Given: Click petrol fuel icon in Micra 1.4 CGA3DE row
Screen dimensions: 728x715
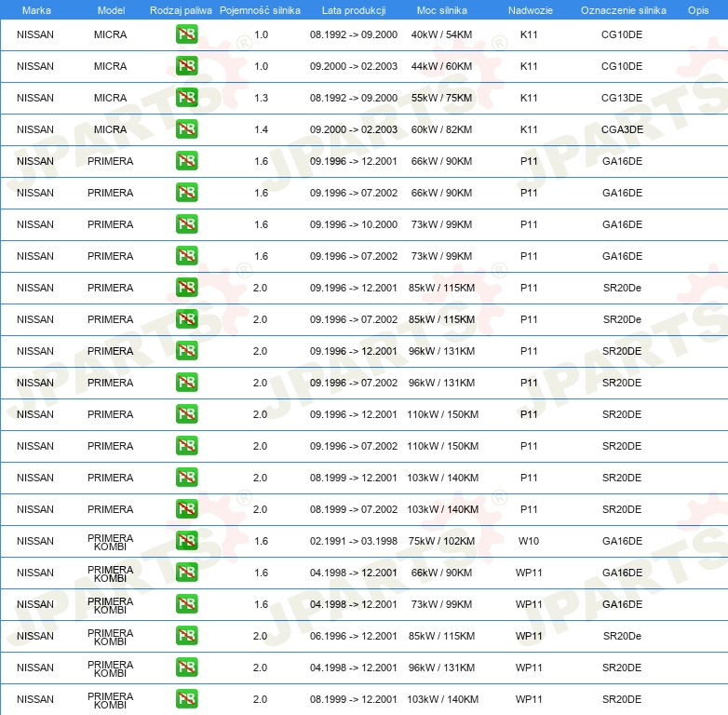Looking at the screenshot, I should tap(186, 129).
